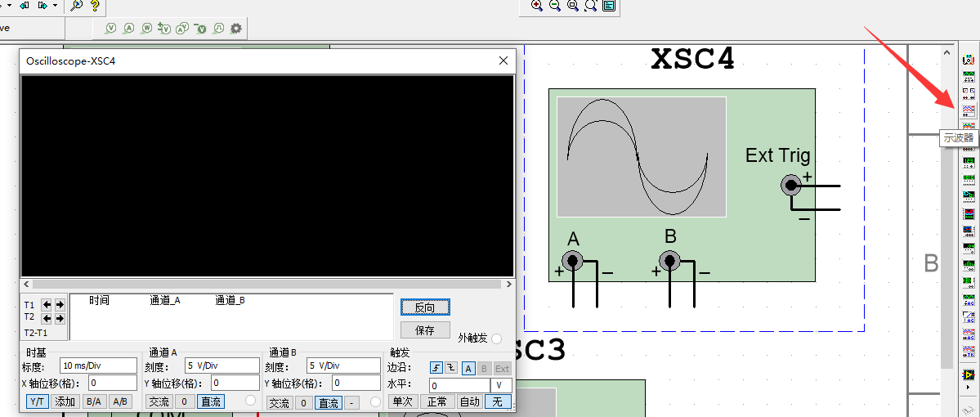Place a voltage probe from the probe toolbar
Viewport: 980px width, 417px height.
(x=110, y=29)
